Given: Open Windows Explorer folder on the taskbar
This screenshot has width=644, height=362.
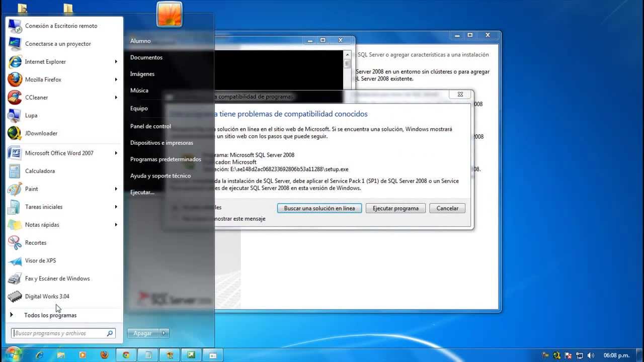Looking at the screenshot, I should click(61, 355).
